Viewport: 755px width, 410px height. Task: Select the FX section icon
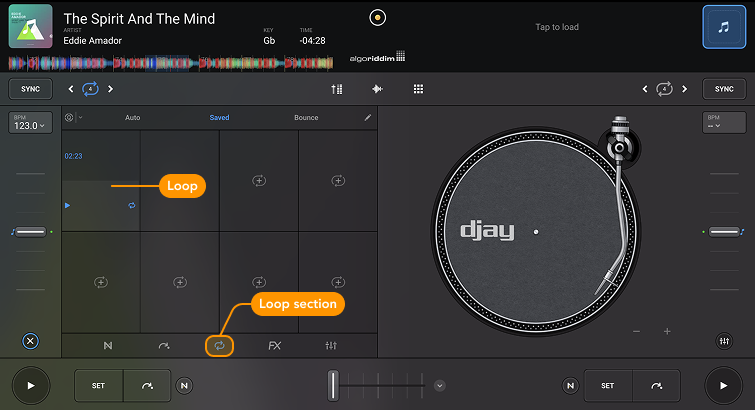pos(274,346)
